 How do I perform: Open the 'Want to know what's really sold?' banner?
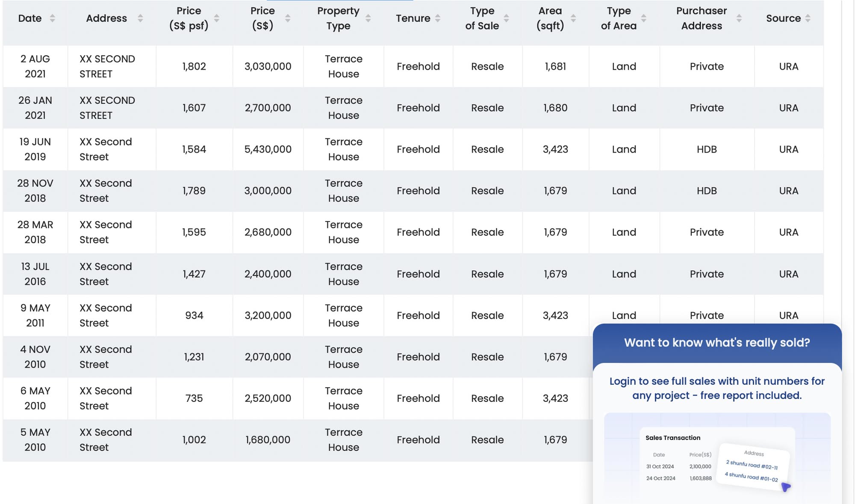[x=717, y=342]
